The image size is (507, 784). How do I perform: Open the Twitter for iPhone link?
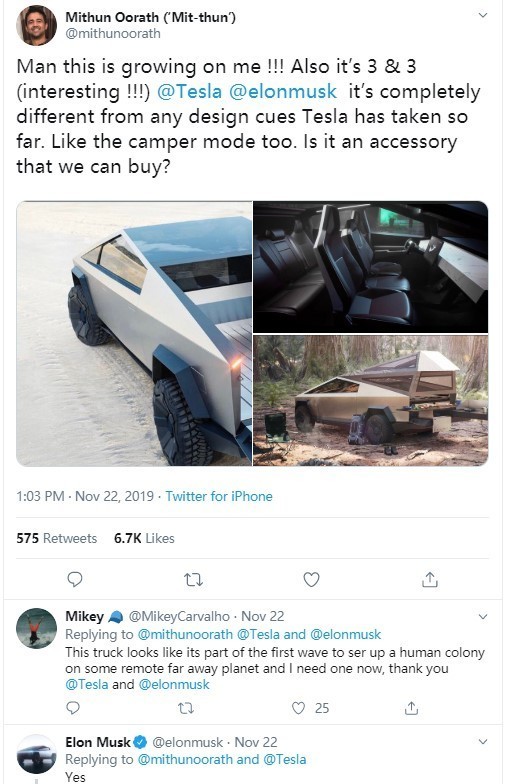tap(219, 496)
